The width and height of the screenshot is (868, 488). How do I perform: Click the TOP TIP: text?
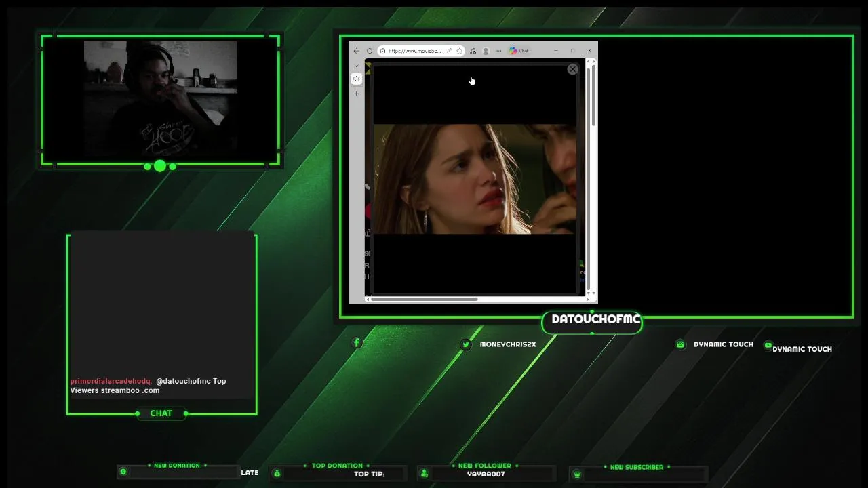pyautogui.click(x=370, y=474)
